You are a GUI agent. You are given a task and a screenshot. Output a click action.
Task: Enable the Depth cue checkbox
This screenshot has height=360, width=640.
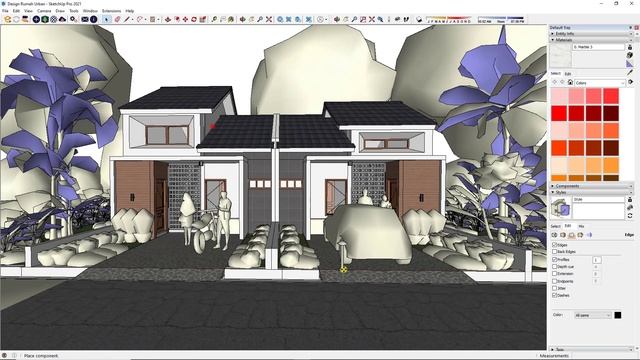[x=555, y=267]
